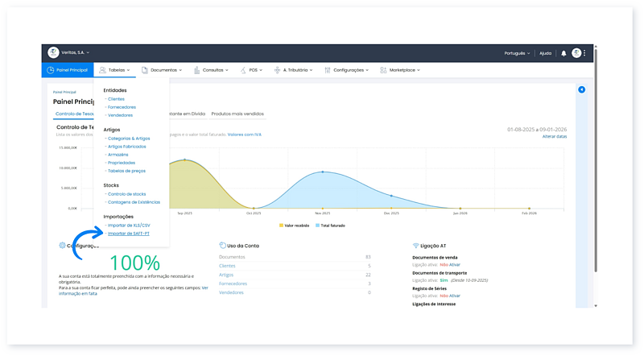The height and width of the screenshot is (356, 644).
Task: Open the Ajuda help link
Action: 545,53
